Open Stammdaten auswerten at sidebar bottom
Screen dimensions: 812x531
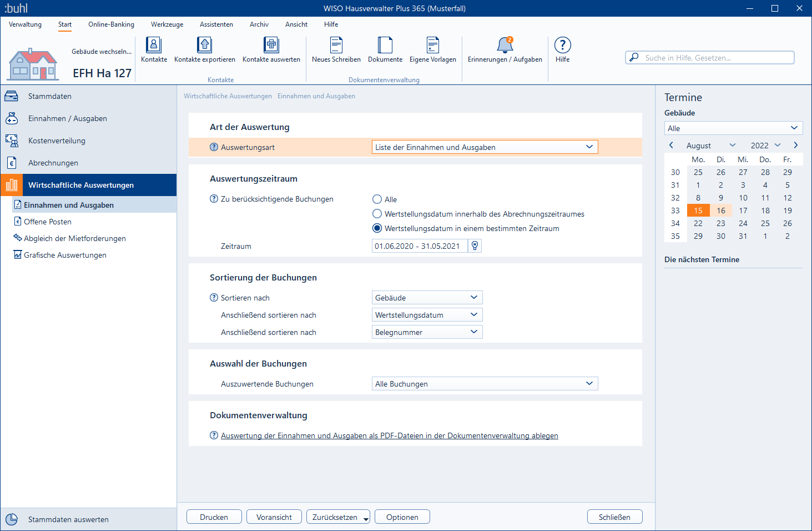click(88, 519)
